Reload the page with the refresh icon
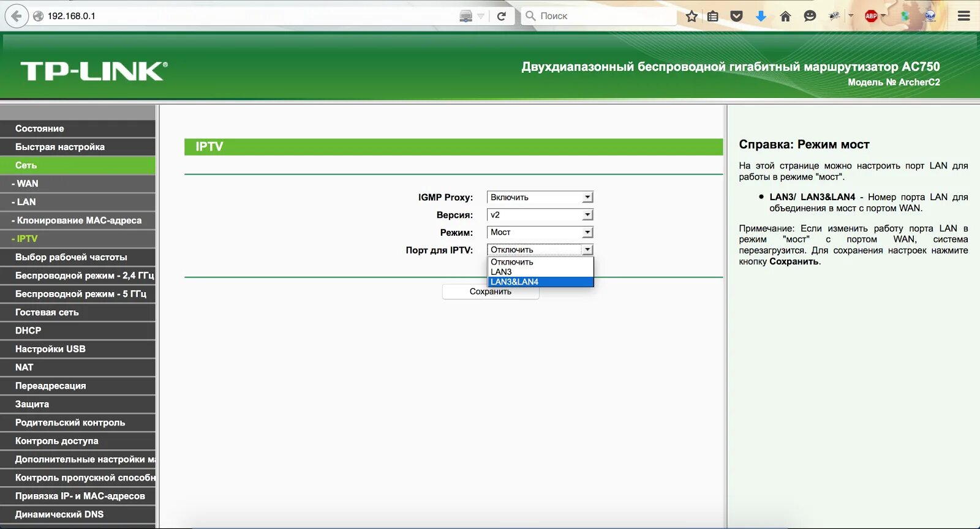 [x=502, y=16]
